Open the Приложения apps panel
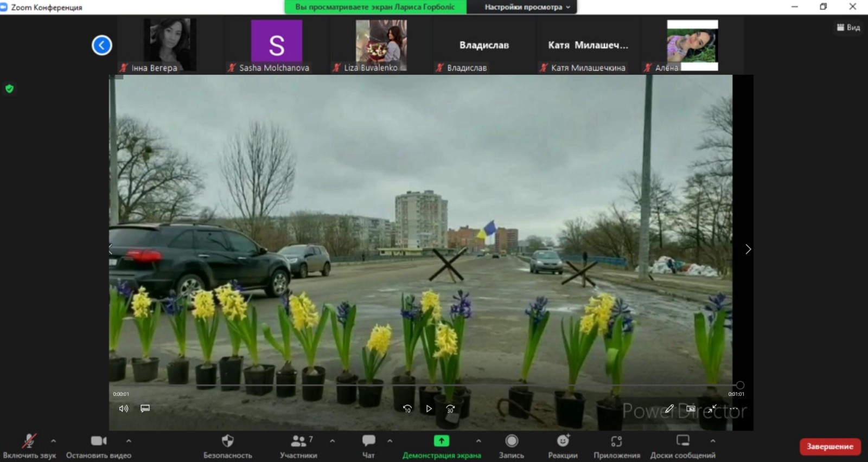Viewport: 868px width, 462px height. pyautogui.click(x=616, y=446)
